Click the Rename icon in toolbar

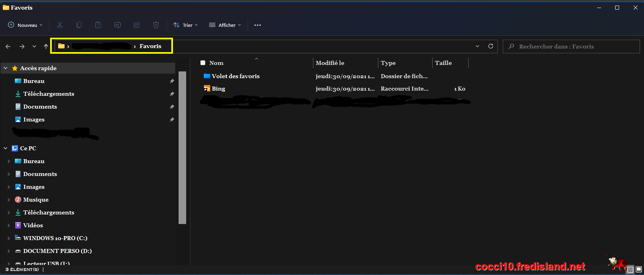pos(118,25)
